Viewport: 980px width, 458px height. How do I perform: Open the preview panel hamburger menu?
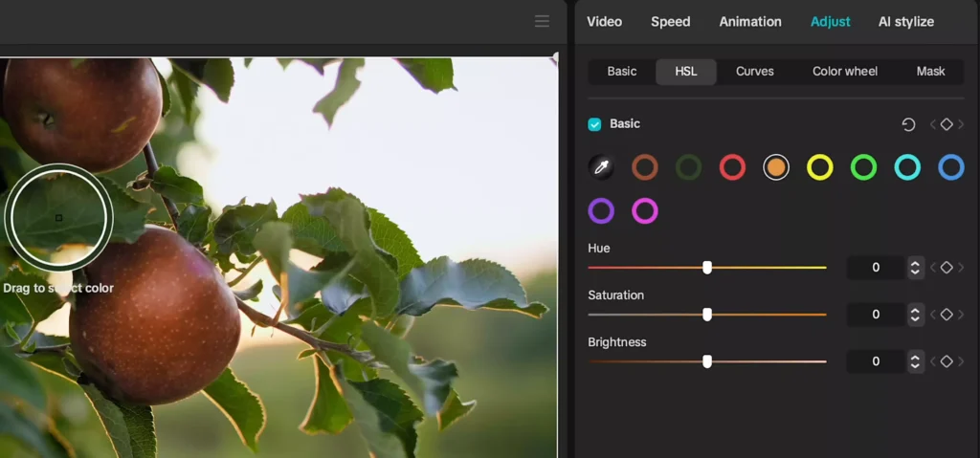click(542, 21)
